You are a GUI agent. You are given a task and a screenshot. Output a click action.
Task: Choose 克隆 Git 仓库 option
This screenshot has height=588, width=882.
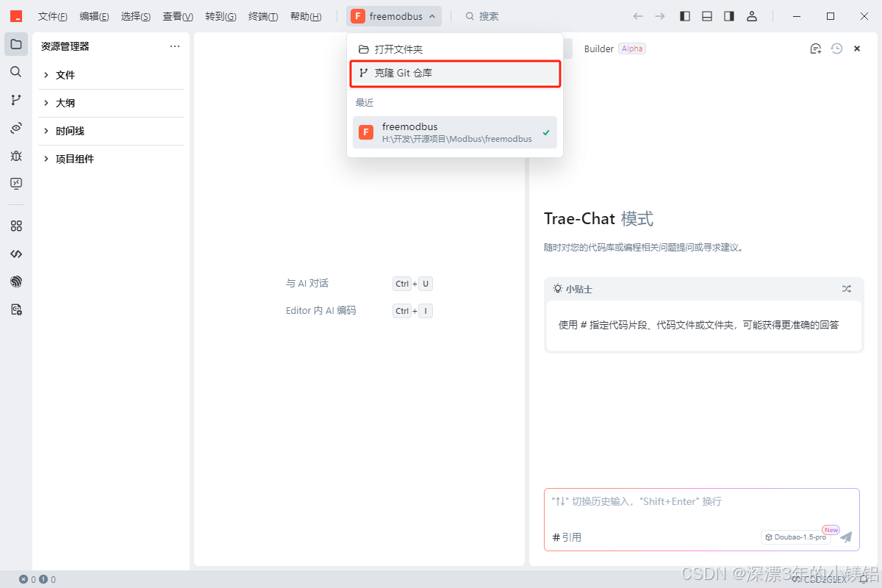pyautogui.click(x=455, y=73)
